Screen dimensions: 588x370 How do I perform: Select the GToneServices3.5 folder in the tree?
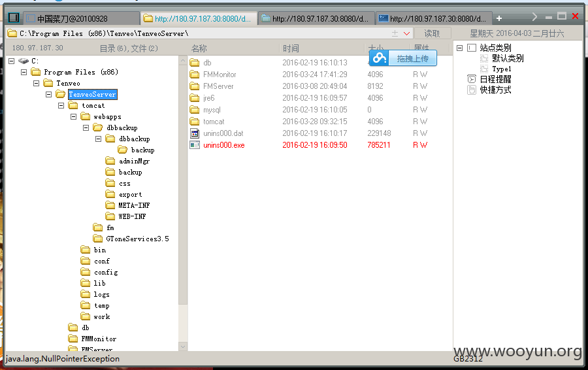(137, 239)
